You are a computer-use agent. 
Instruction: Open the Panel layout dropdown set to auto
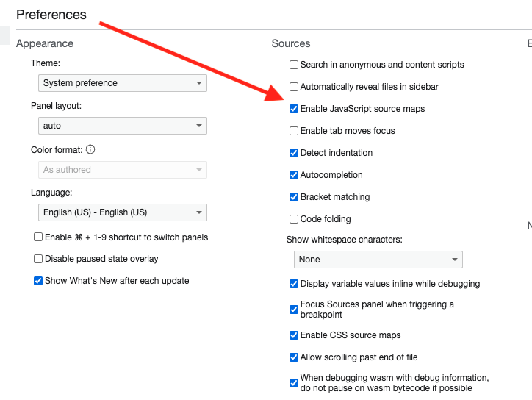click(x=123, y=126)
